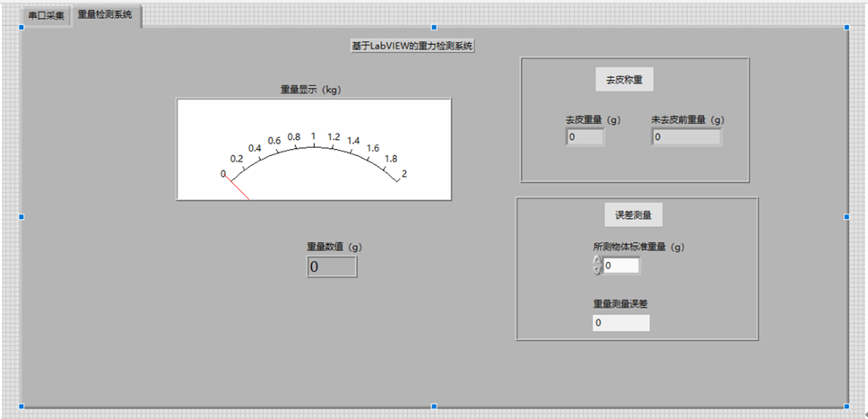Viewport: 868px width, 419px height.
Task: Click the 去皮称重 button
Action: tap(624, 80)
